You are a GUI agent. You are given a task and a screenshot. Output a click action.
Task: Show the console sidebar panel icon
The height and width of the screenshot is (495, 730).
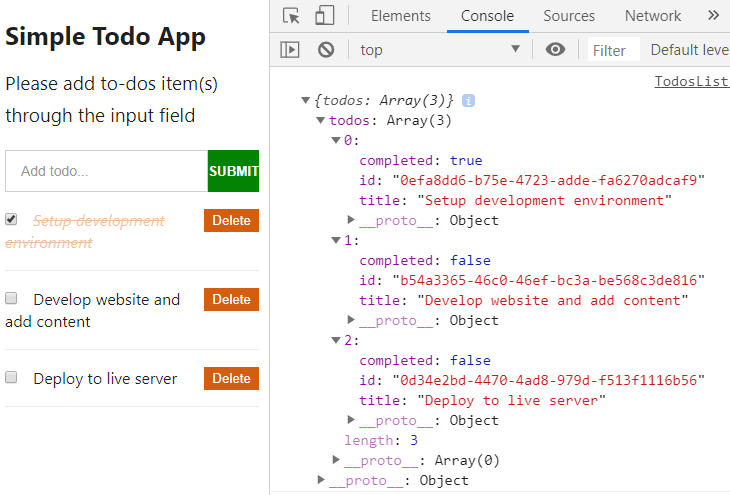point(290,49)
